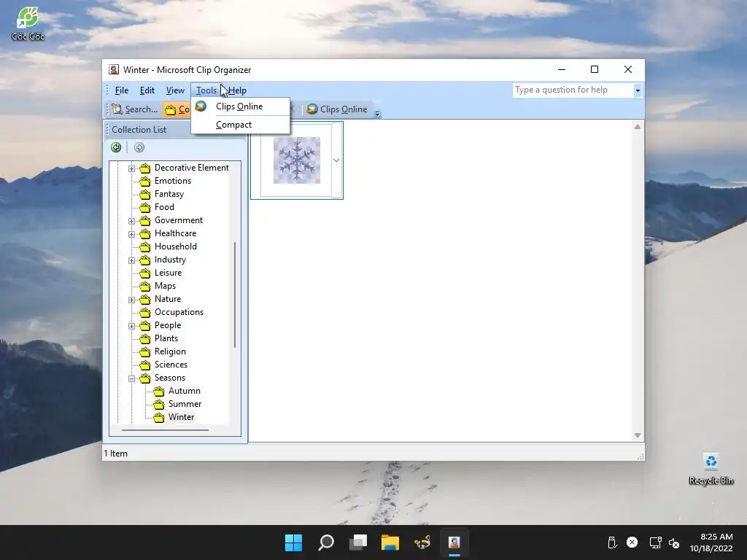Screen dimensions: 747x560
Task: Open the Help menu
Action: click(237, 90)
